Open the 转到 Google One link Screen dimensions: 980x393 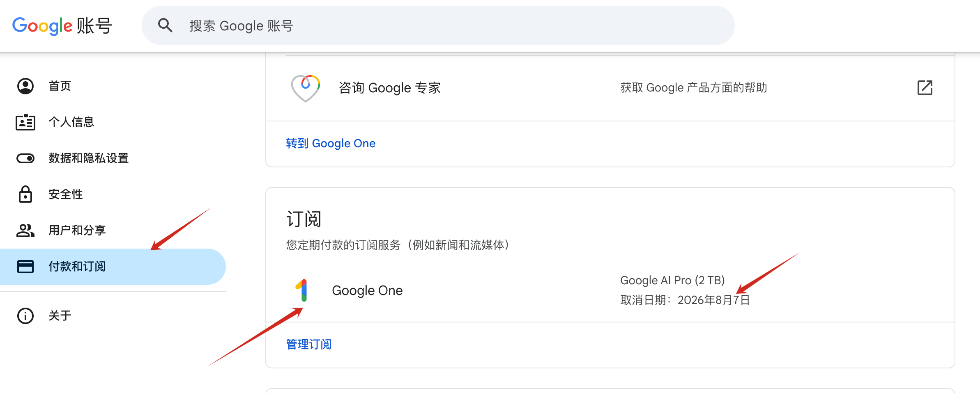331,144
